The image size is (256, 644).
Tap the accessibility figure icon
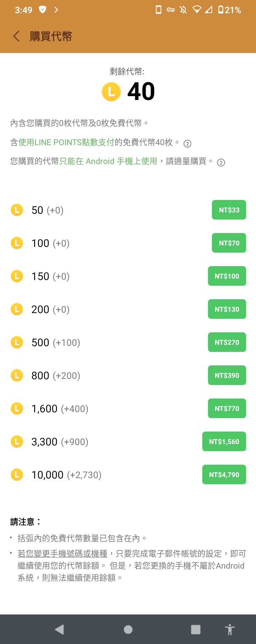[230, 629]
